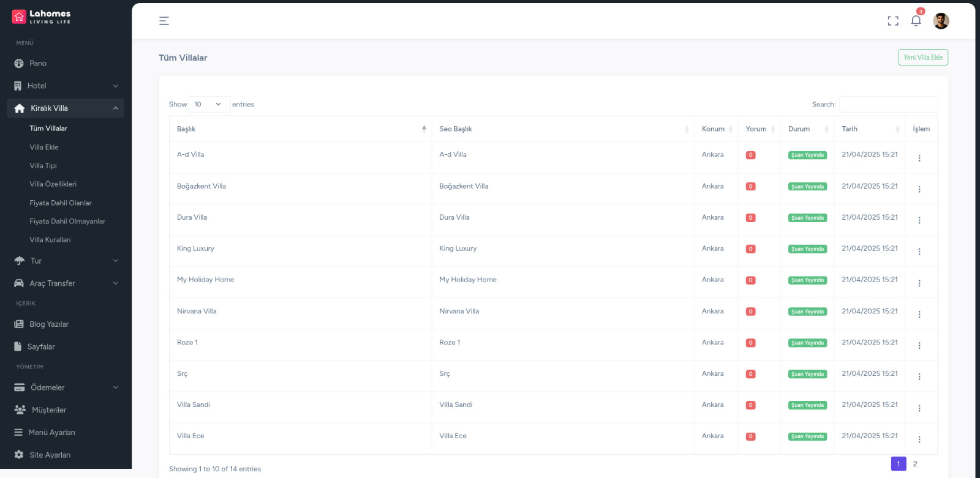Sort the table by Başlık column
Viewport: 980px width, 478px height.
[x=301, y=129]
